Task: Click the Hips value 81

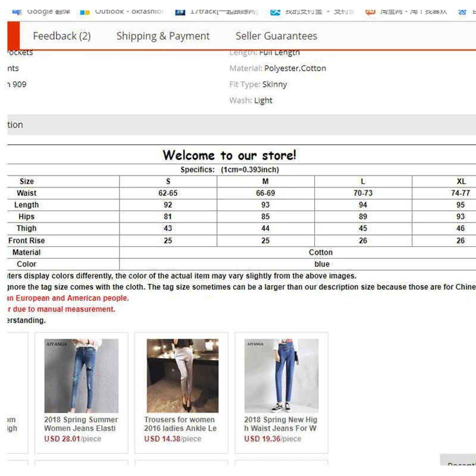Action: tap(168, 217)
